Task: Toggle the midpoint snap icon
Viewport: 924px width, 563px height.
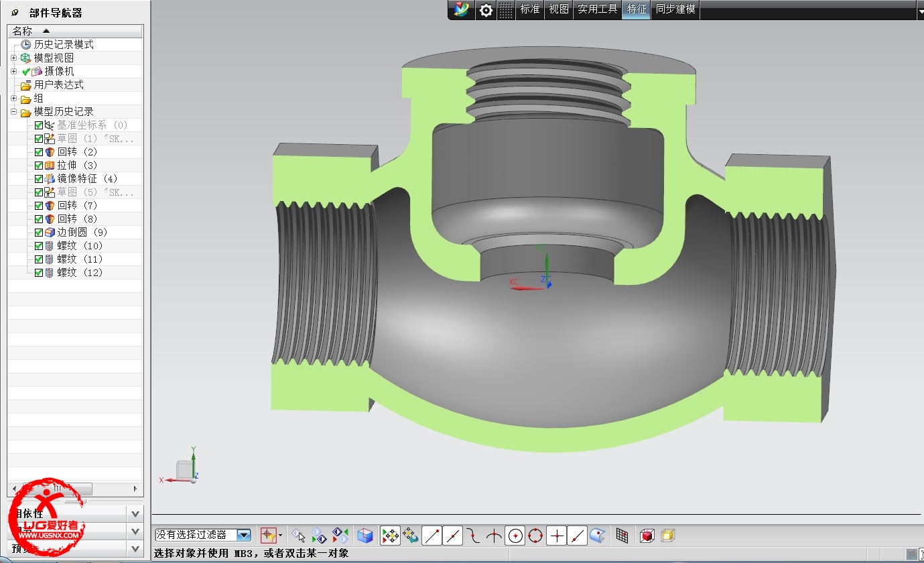Action: coord(452,536)
